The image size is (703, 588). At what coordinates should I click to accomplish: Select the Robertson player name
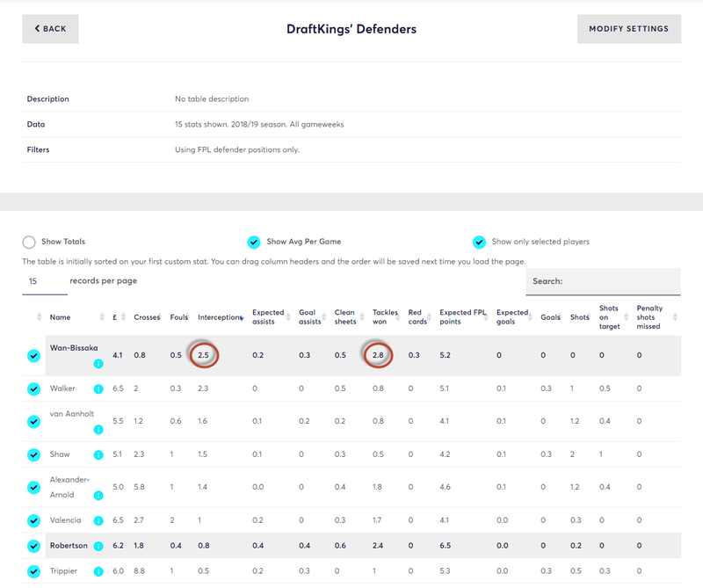coord(69,546)
